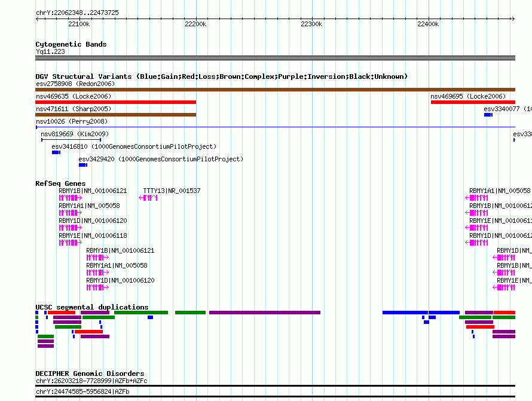Image resolution: width=532 pixels, height=401 pixels.
Task: Click the brown nsv471611 (Sharp2005) complex bar
Action: point(116,115)
